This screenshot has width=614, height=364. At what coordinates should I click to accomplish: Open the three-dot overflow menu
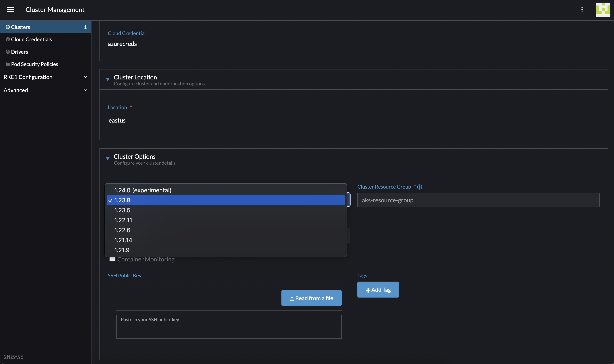(x=582, y=10)
